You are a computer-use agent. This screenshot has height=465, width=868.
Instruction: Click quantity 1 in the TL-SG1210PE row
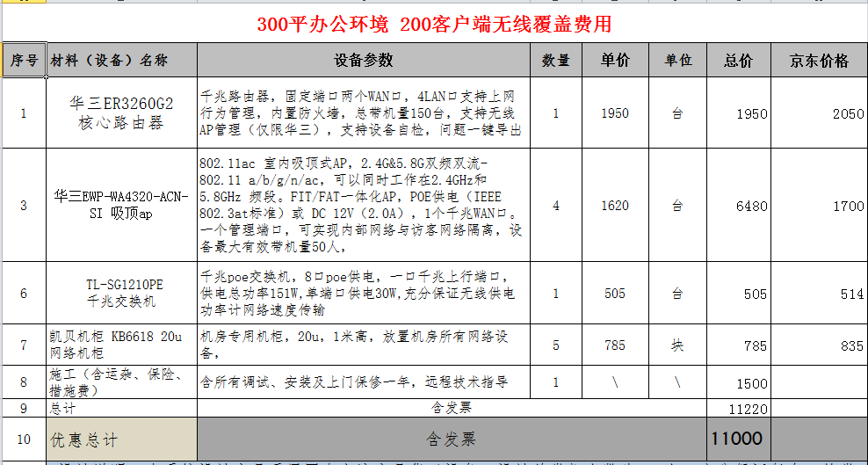(556, 293)
